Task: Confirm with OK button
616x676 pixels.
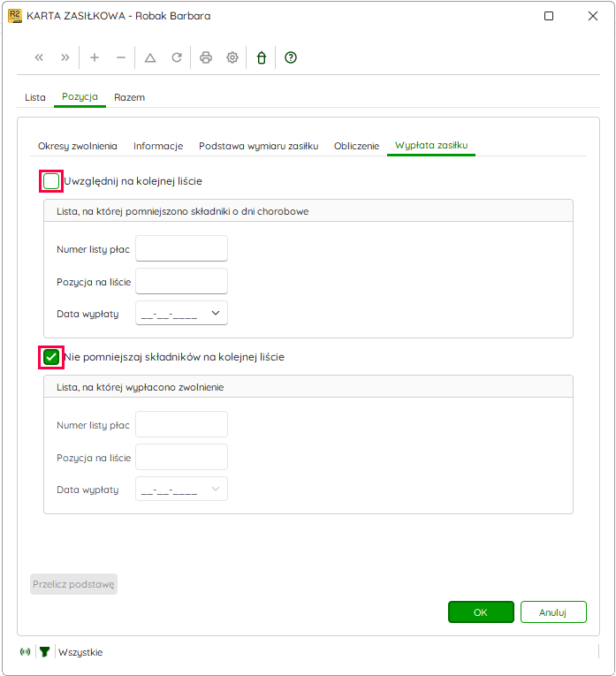Action: click(481, 612)
